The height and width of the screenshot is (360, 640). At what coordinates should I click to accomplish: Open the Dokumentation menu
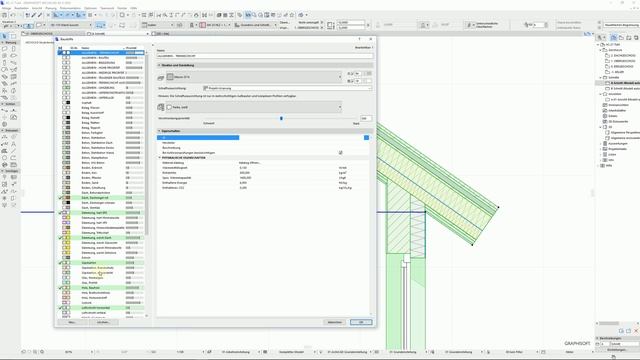(70, 8)
